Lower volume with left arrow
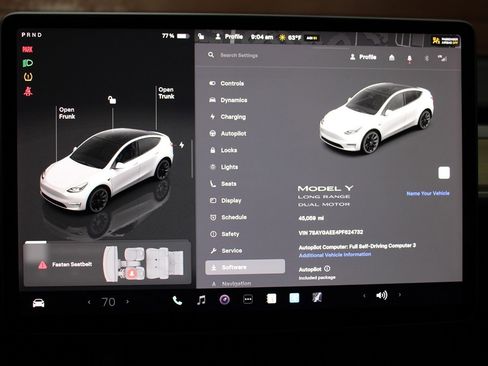 (x=364, y=295)
